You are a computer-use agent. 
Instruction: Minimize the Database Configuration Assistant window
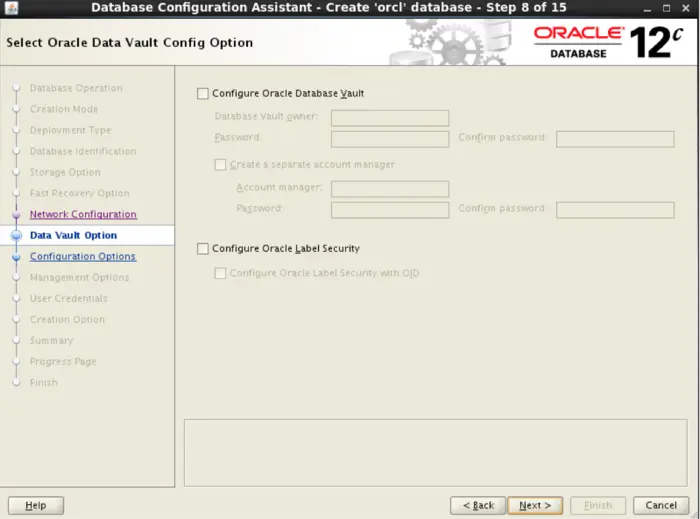coord(647,8)
